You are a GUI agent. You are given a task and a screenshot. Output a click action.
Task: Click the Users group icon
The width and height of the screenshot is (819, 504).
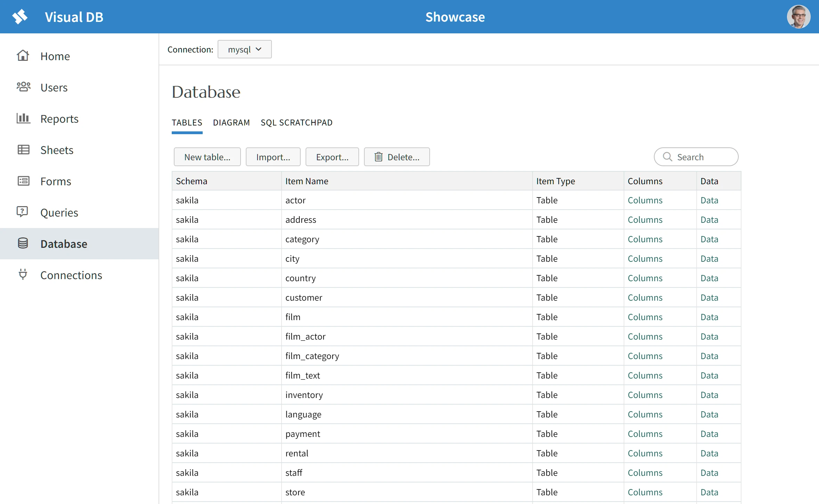click(23, 87)
